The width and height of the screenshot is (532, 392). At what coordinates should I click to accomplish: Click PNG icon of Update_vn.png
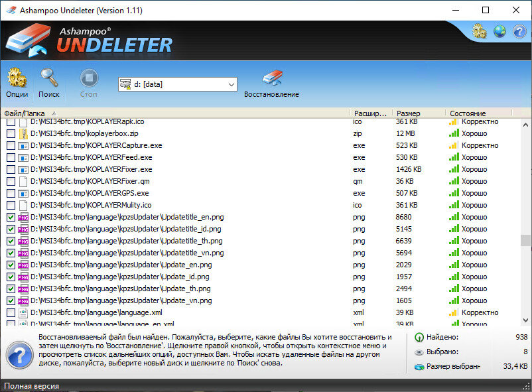tap(23, 301)
